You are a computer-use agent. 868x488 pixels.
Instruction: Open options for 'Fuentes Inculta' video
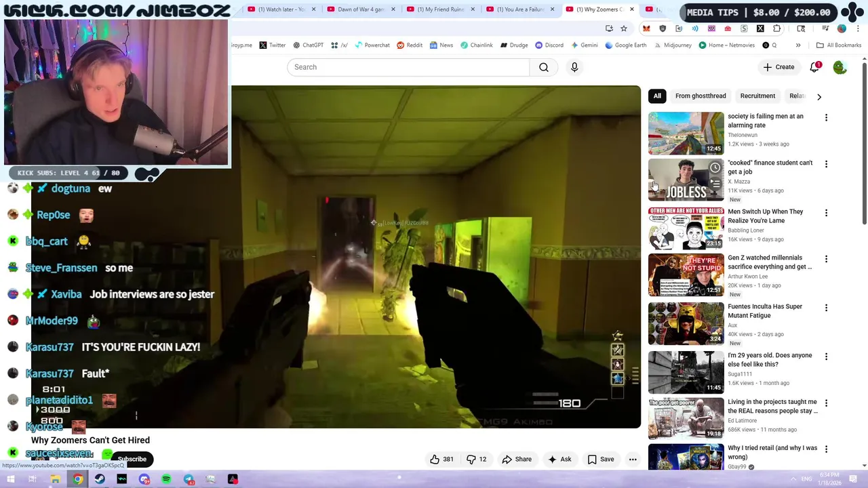(x=826, y=308)
